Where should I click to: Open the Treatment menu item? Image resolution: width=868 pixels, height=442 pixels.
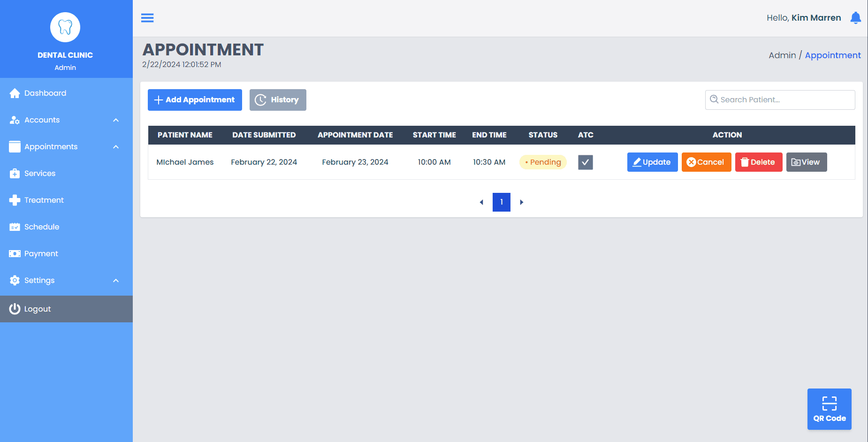(66, 200)
